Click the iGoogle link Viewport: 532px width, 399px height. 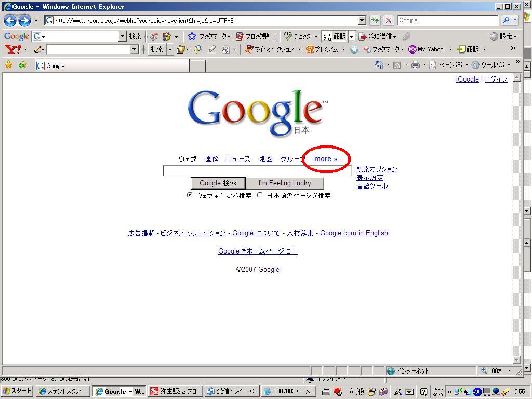pos(467,79)
